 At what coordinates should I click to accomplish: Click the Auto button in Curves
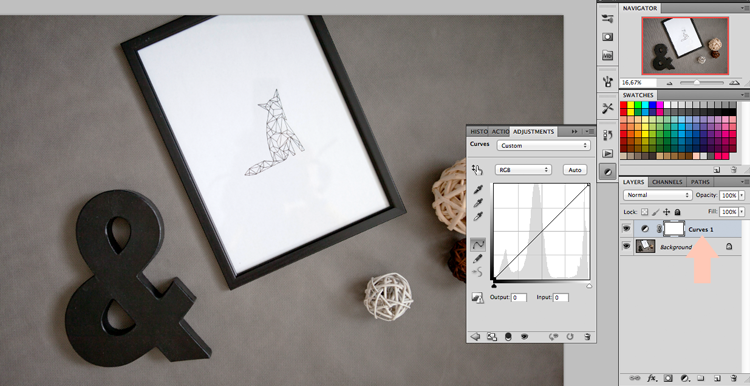pyautogui.click(x=575, y=170)
